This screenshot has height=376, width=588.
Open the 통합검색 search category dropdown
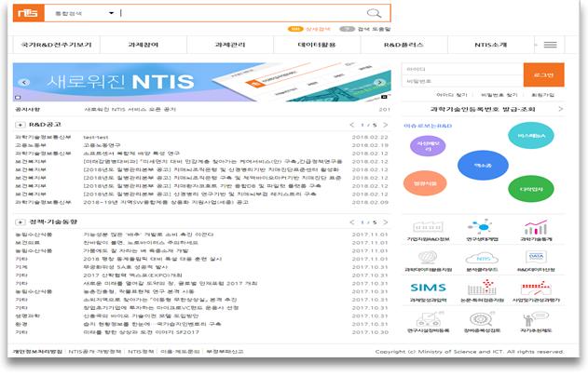point(111,13)
